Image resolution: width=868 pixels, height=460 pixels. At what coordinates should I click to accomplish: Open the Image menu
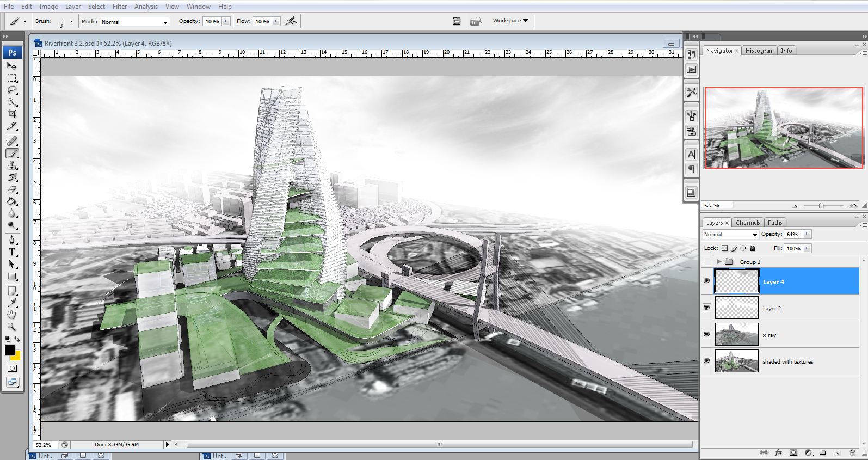pyautogui.click(x=48, y=7)
